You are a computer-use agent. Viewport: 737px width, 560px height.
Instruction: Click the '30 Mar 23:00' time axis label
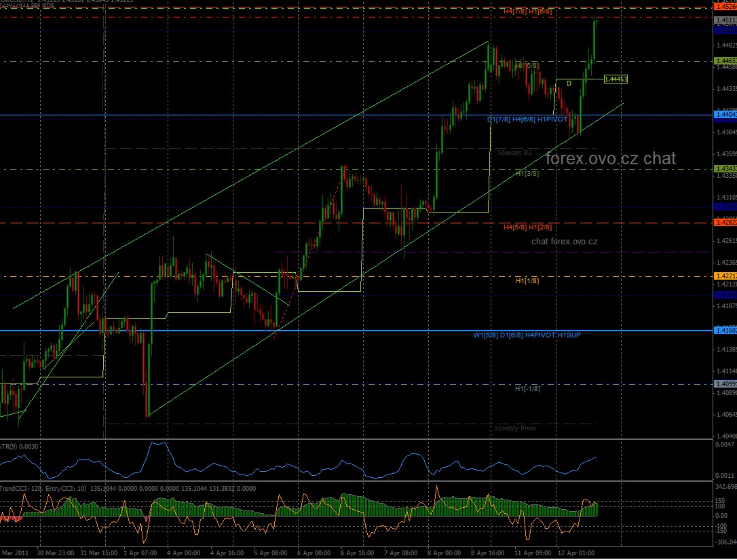coord(55,553)
